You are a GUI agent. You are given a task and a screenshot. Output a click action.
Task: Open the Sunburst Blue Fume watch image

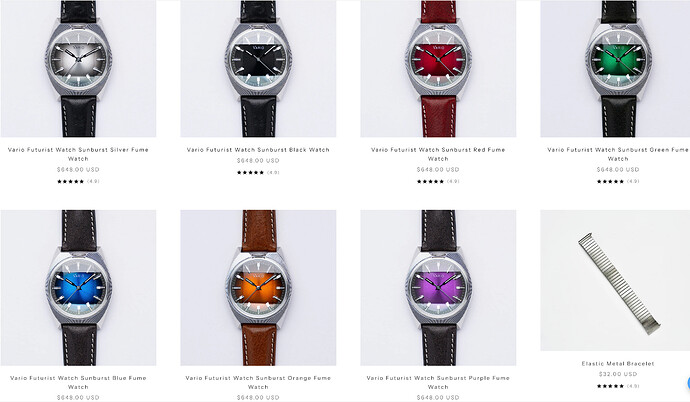pyautogui.click(x=78, y=288)
